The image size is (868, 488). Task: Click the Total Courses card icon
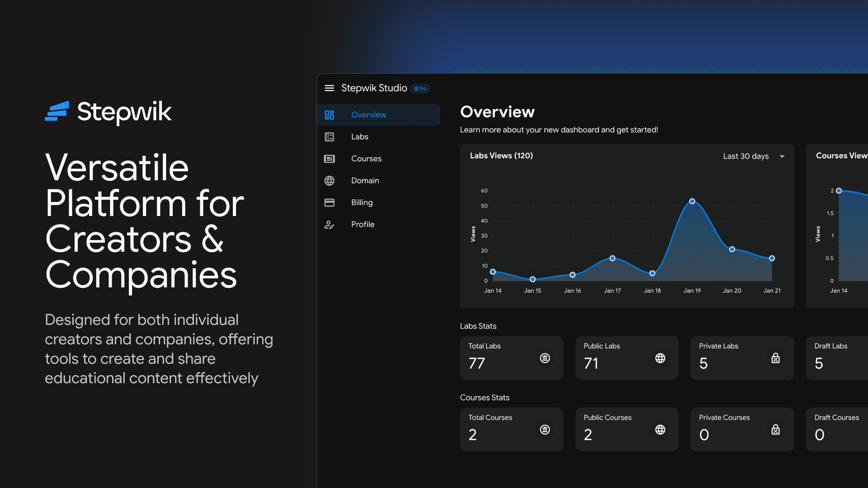point(545,430)
